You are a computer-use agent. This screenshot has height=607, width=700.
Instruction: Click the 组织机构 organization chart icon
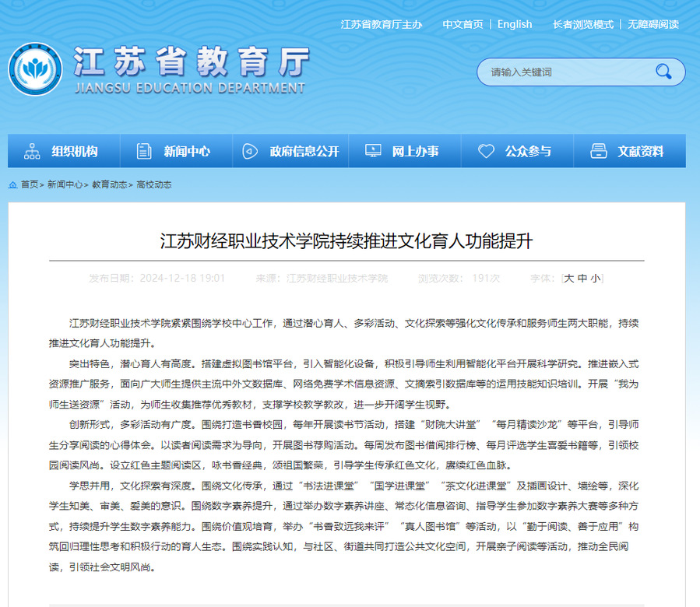click(x=32, y=151)
